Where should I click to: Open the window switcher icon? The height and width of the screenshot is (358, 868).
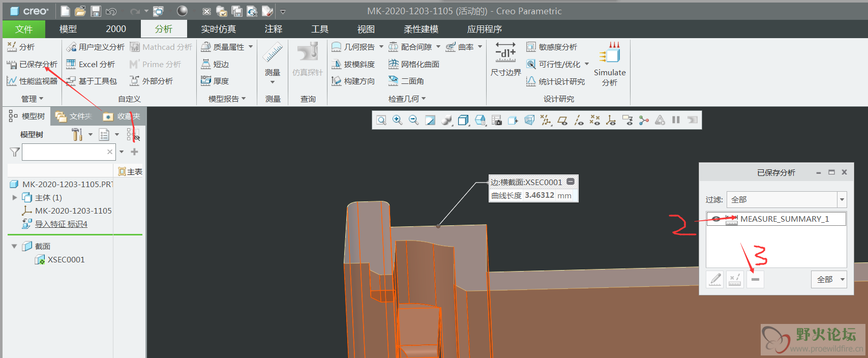point(159,11)
